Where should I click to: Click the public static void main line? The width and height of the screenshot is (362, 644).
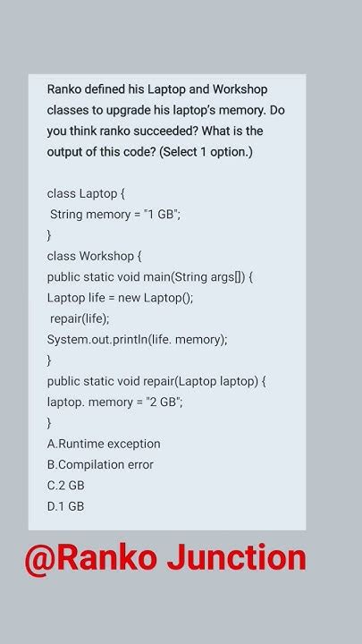[150, 277]
